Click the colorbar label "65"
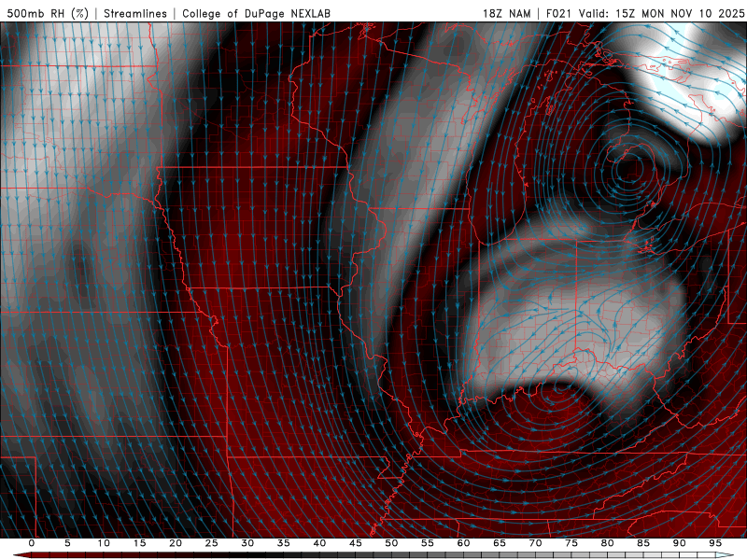The width and height of the screenshot is (747, 560). point(500,543)
